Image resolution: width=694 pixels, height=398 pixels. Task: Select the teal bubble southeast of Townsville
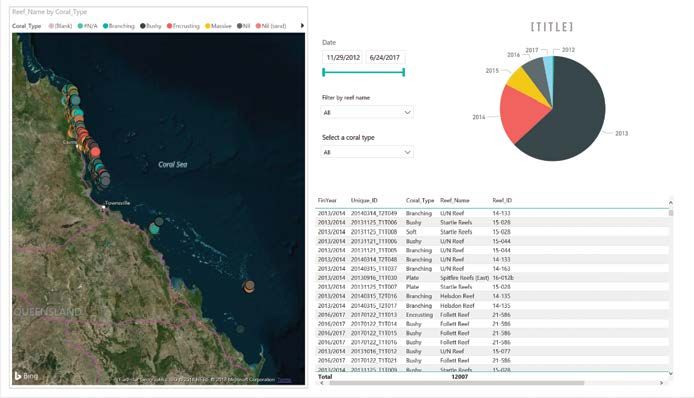coord(154,228)
